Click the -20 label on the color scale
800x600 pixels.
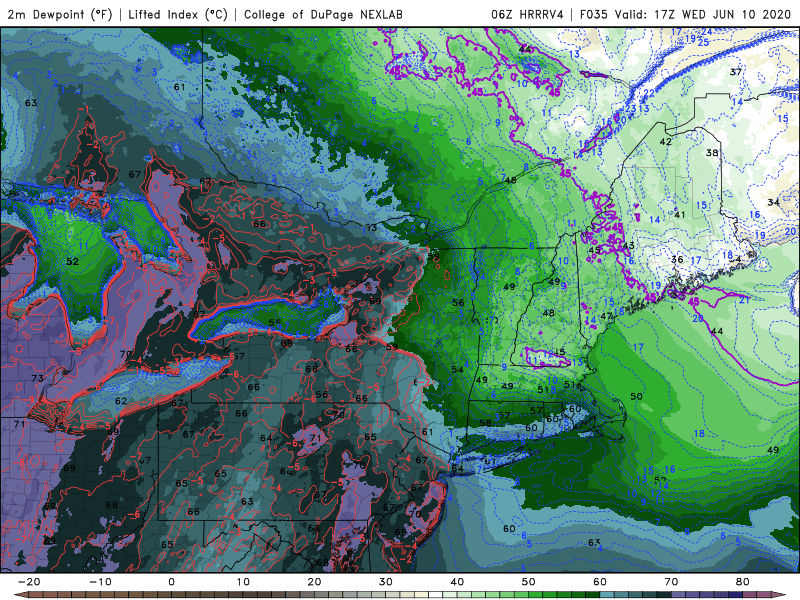(28, 582)
